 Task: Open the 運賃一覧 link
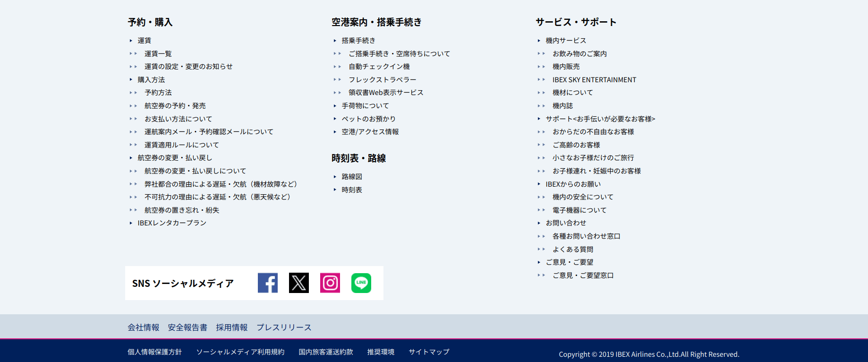click(x=158, y=54)
